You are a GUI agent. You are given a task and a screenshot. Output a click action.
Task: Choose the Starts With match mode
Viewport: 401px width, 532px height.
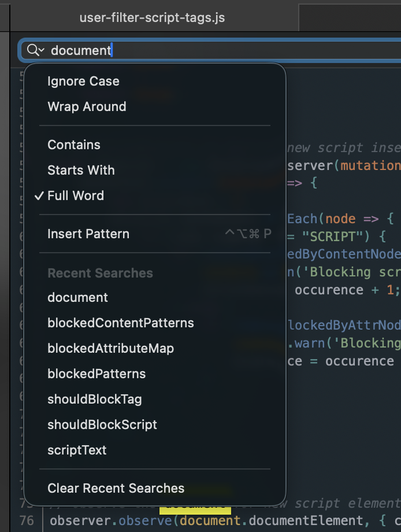[81, 170]
